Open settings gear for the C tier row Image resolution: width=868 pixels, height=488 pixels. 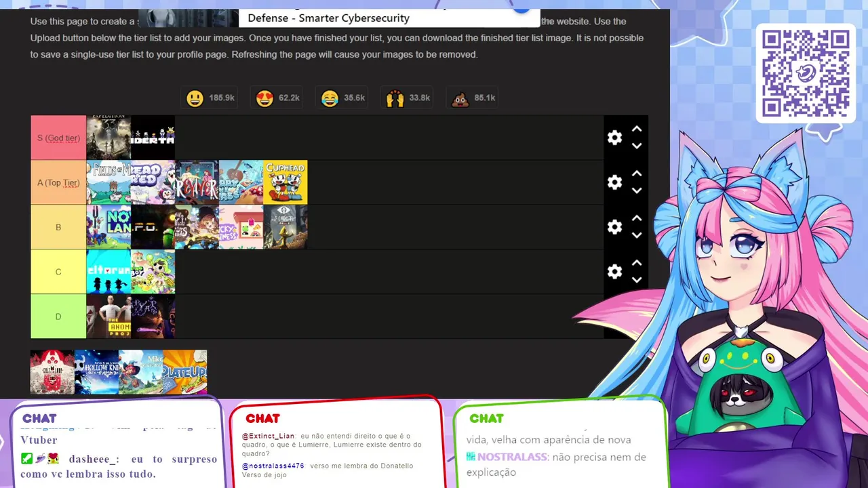614,272
